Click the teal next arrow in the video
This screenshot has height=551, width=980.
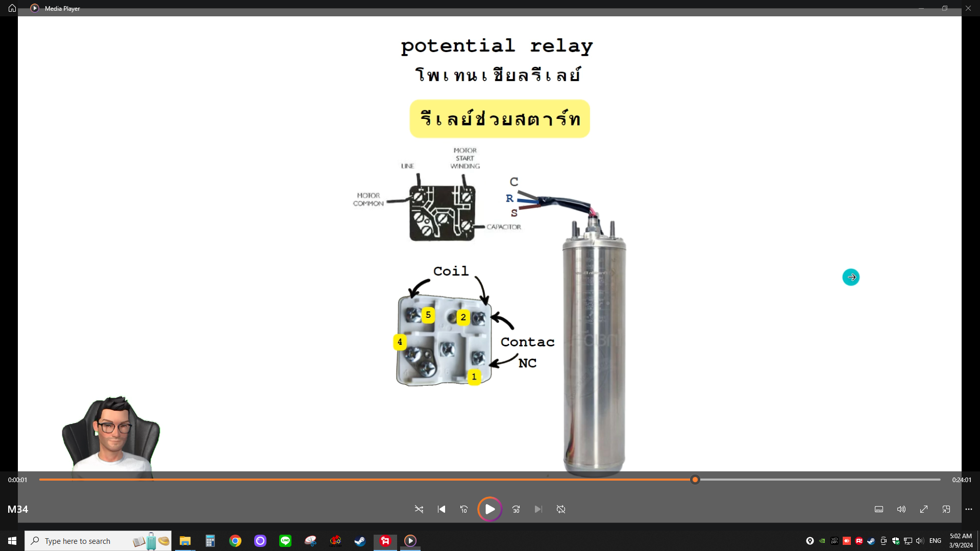pos(851,277)
